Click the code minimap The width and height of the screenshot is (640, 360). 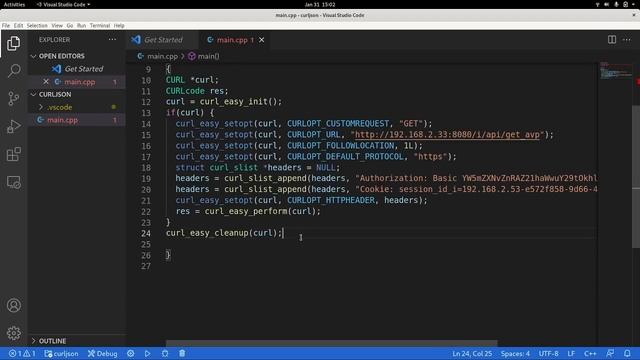coord(615,71)
